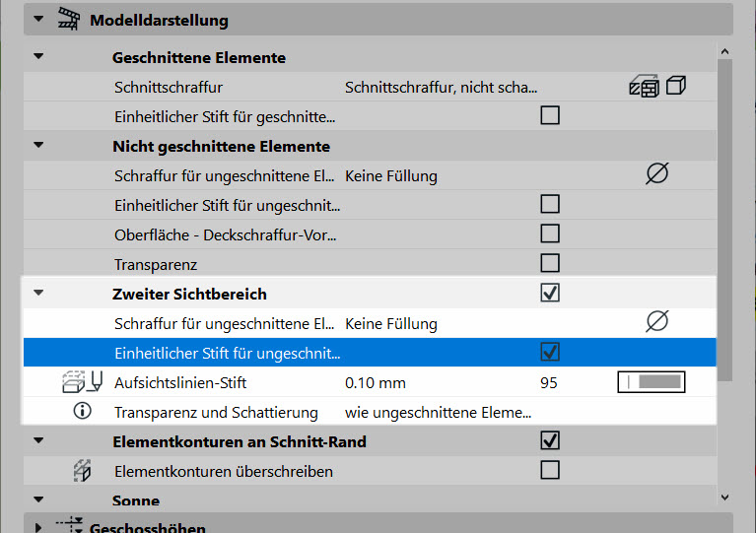Click the info icon beside Transparenz und Schattierung
This screenshot has width=756, height=533.
pyautogui.click(x=83, y=411)
